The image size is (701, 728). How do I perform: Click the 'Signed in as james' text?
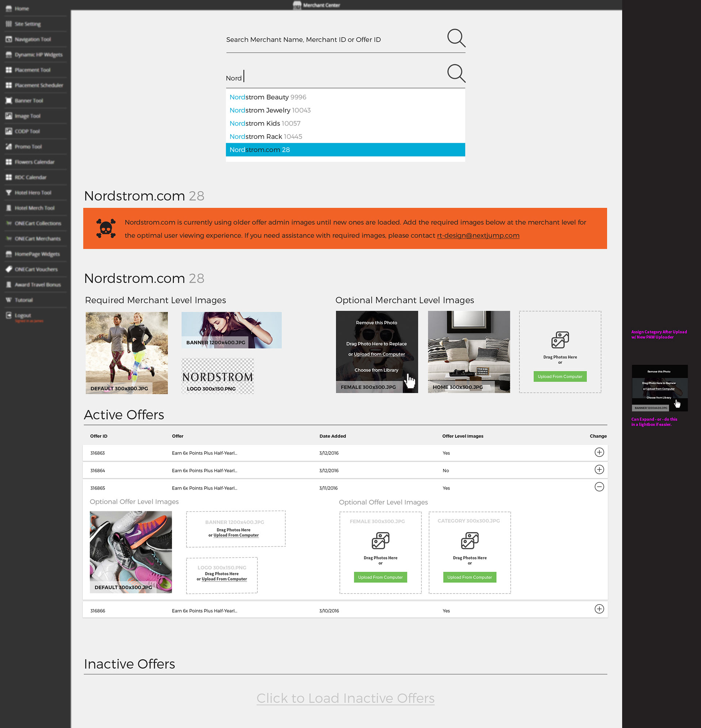pos(29,321)
